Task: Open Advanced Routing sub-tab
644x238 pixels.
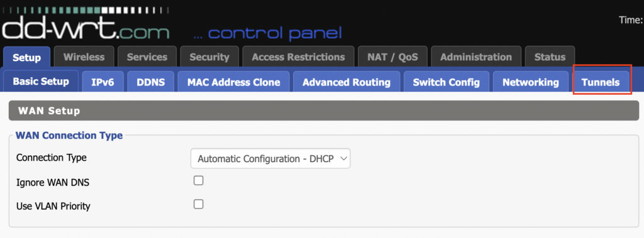Action: tap(347, 82)
